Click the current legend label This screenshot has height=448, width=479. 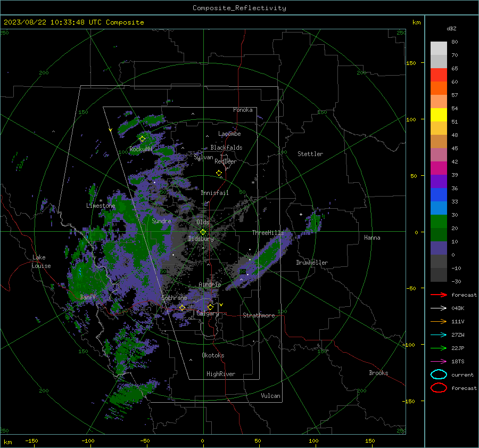(x=463, y=375)
